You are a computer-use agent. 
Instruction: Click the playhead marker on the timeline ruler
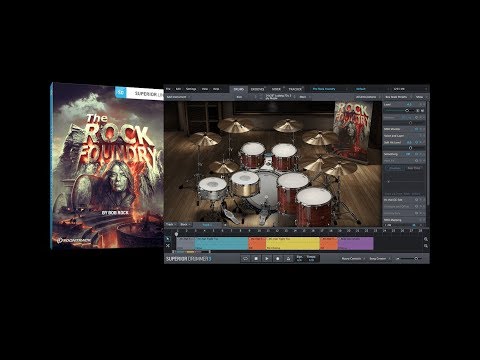176,234
